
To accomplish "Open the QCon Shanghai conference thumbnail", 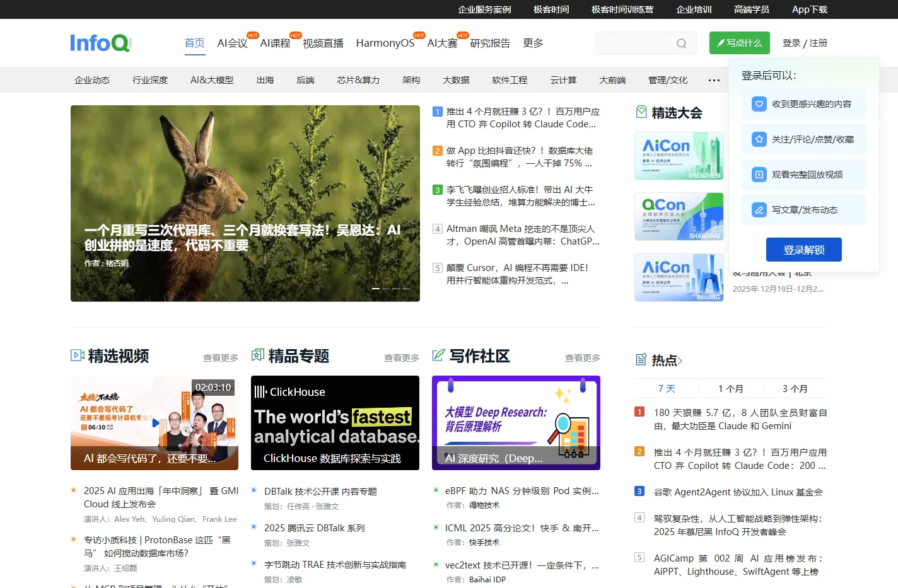I will [x=679, y=216].
